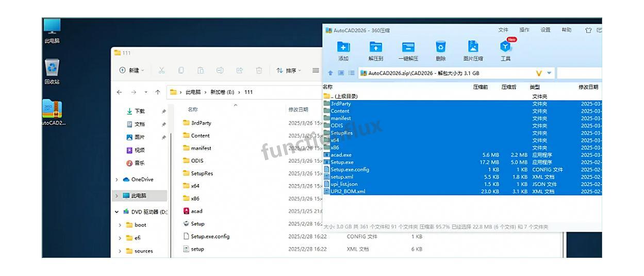The height and width of the screenshot is (276, 644).
Task: Sort archive list by 压缩后 column
Action: (x=509, y=87)
